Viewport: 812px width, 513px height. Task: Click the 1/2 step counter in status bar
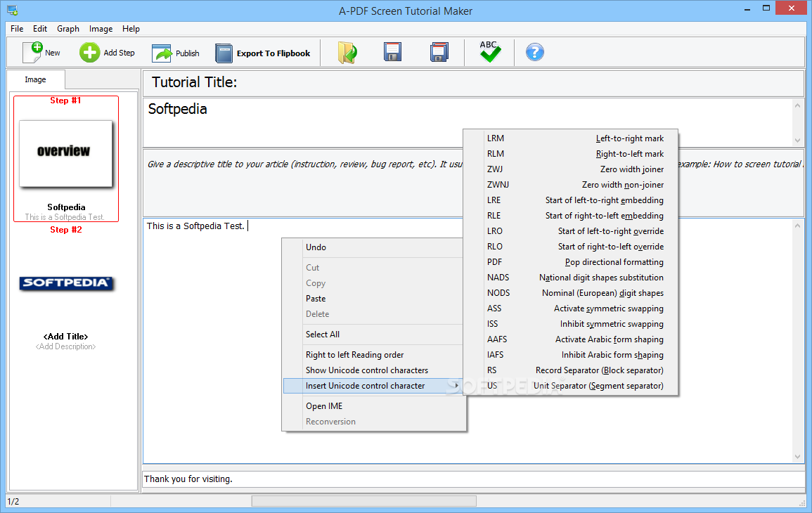(x=13, y=502)
